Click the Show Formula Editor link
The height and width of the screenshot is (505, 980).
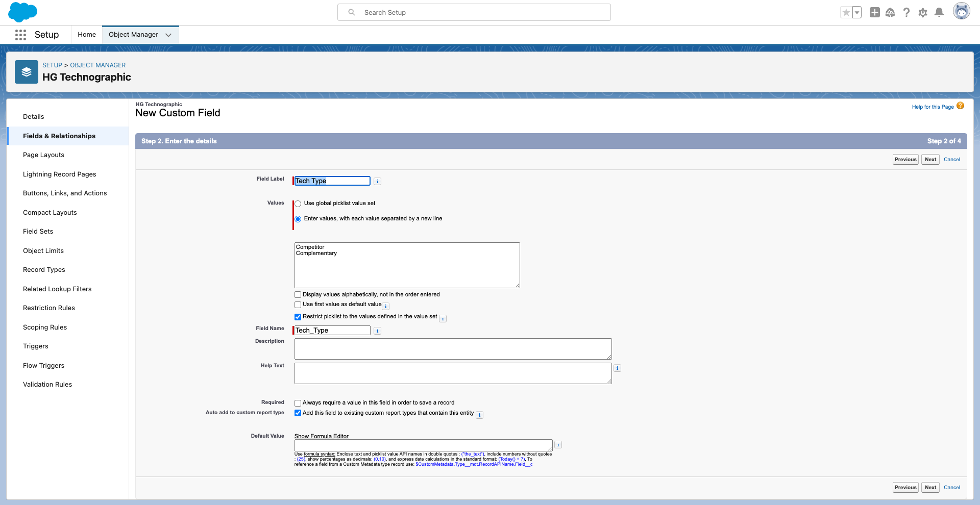[x=322, y=436]
